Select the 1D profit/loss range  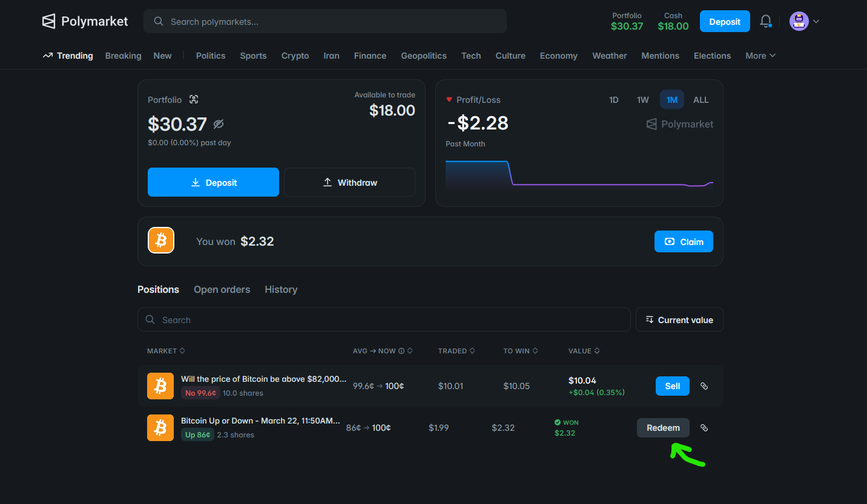click(614, 100)
